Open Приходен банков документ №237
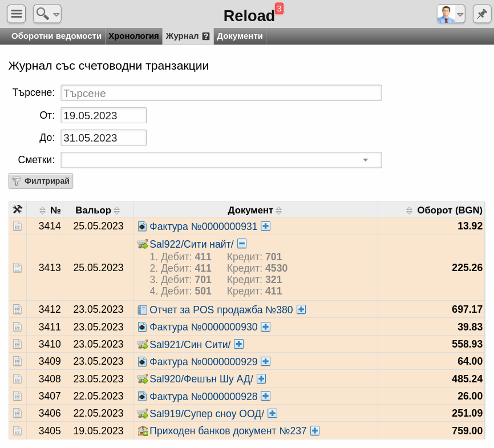The image size is (494, 448). point(228,431)
